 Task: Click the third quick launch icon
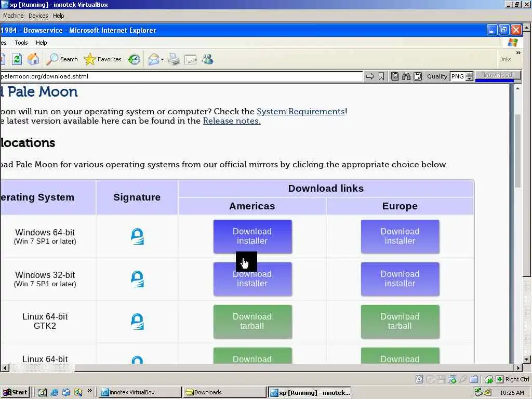[x=66, y=393]
